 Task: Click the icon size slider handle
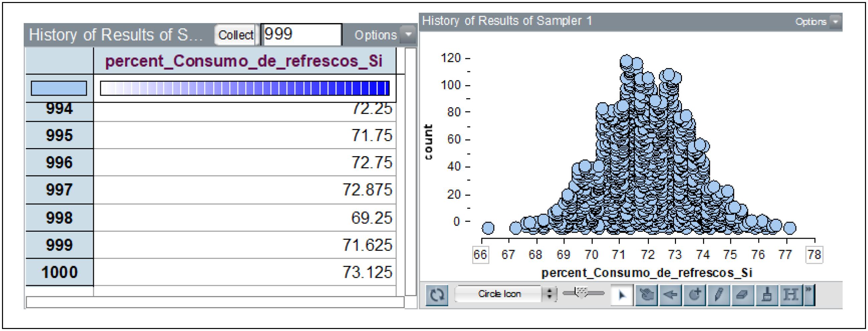point(582,292)
